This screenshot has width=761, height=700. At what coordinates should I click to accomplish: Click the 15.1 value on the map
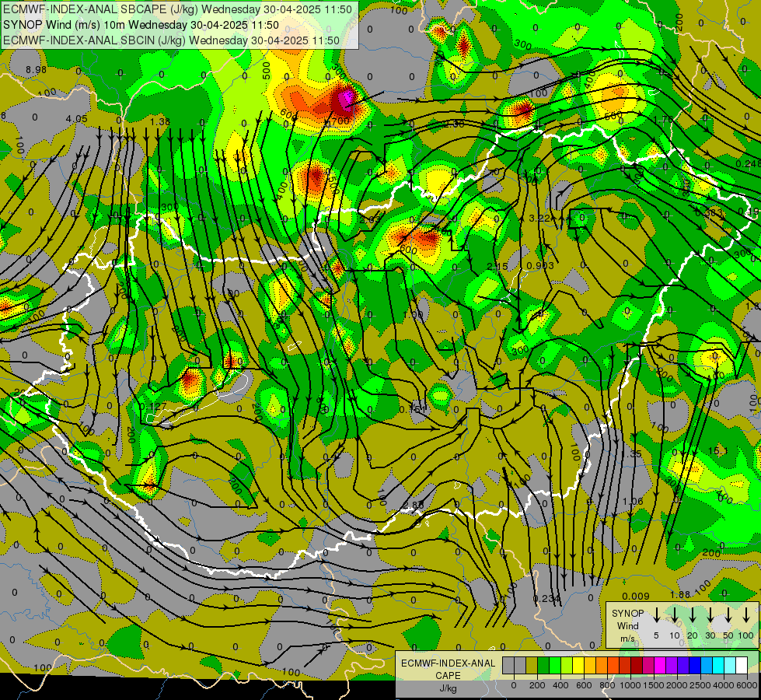(x=717, y=451)
